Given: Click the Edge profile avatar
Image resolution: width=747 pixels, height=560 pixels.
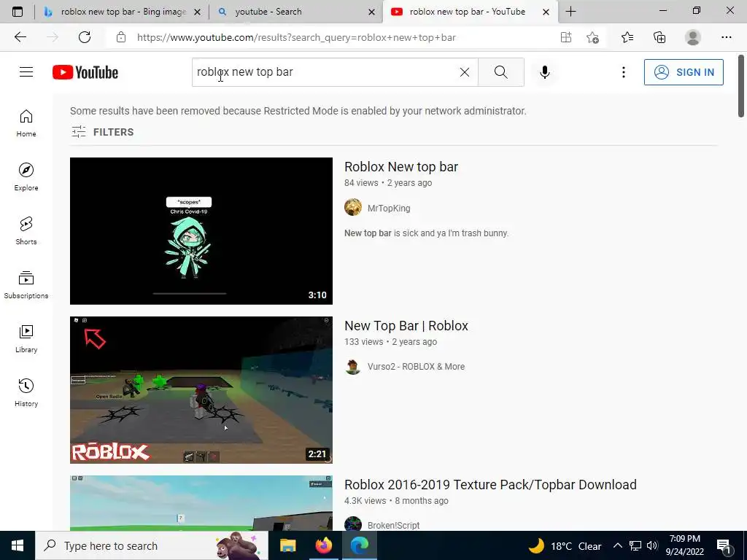Looking at the screenshot, I should tap(693, 37).
